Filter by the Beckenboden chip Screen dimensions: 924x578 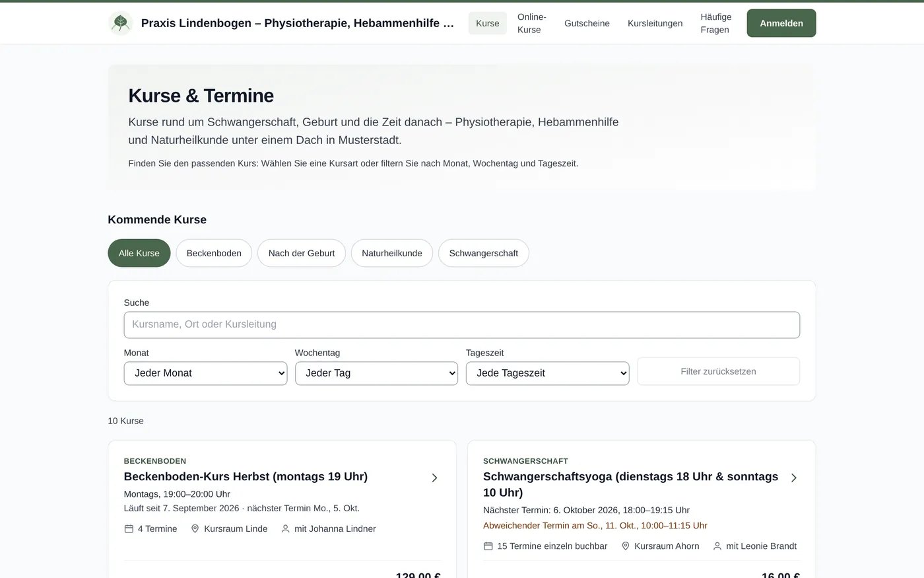coord(214,253)
